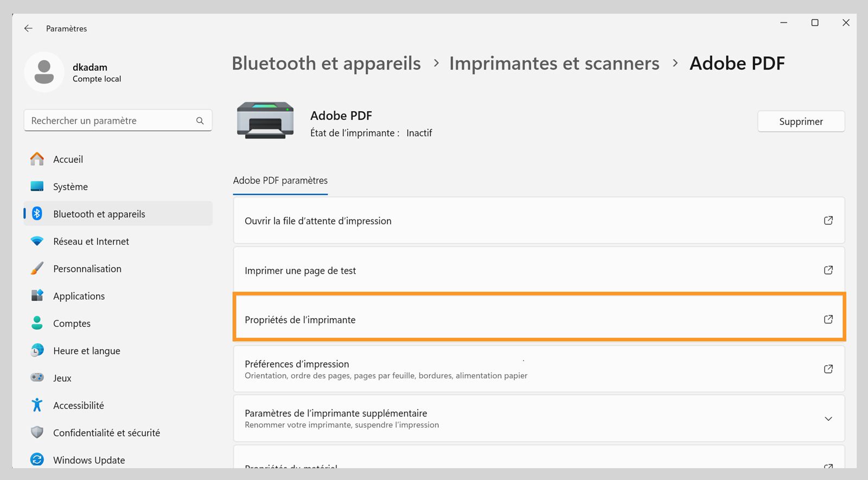Click the Accessibilité sidebar icon
Image resolution: width=868 pixels, height=480 pixels.
point(36,405)
